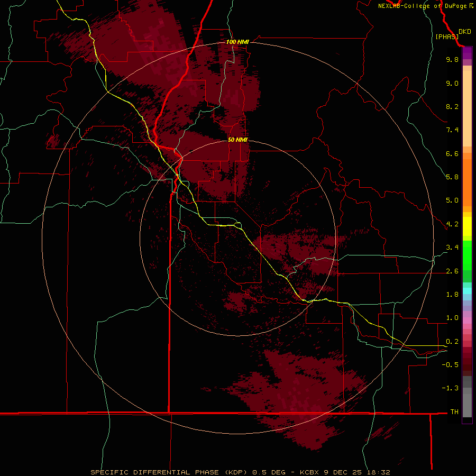The image size is (476, 476).
Task: Click the bright green segment of the color bar
Action: [x=467, y=255]
